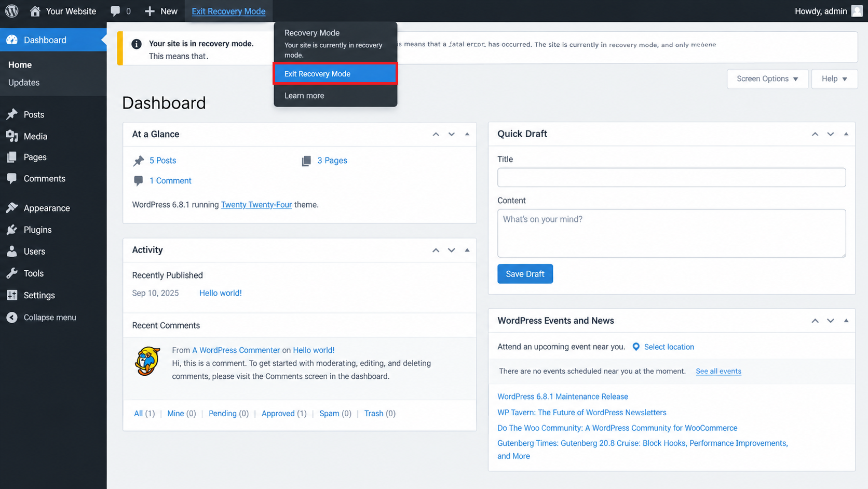Open the See all events link

(x=718, y=371)
